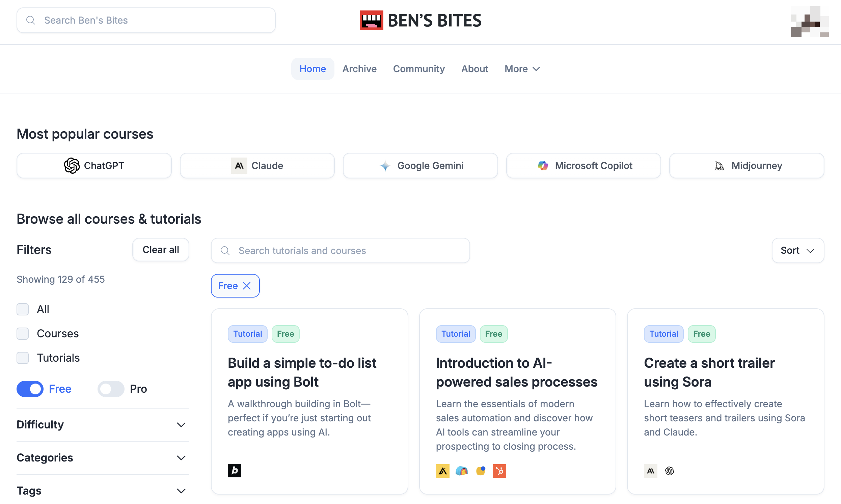Go to the Home nav tab

(x=313, y=69)
